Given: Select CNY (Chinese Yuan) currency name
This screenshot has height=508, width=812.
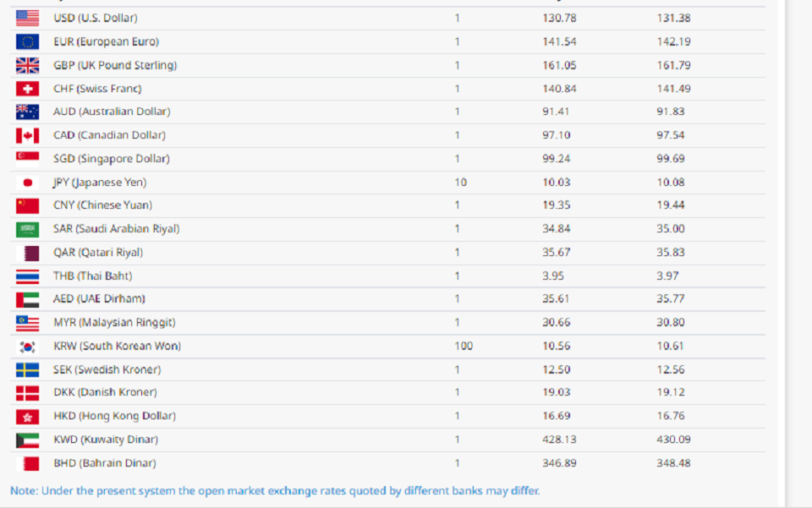Looking at the screenshot, I should point(102,205).
